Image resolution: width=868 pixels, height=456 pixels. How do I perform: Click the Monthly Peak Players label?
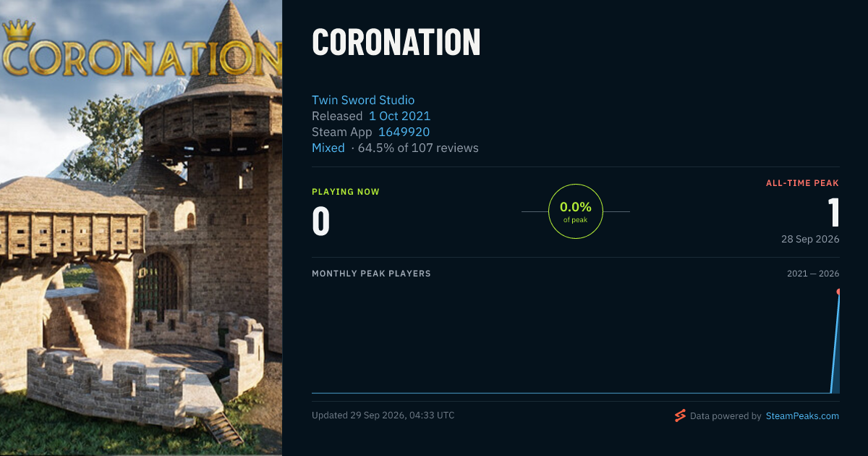[371, 274]
